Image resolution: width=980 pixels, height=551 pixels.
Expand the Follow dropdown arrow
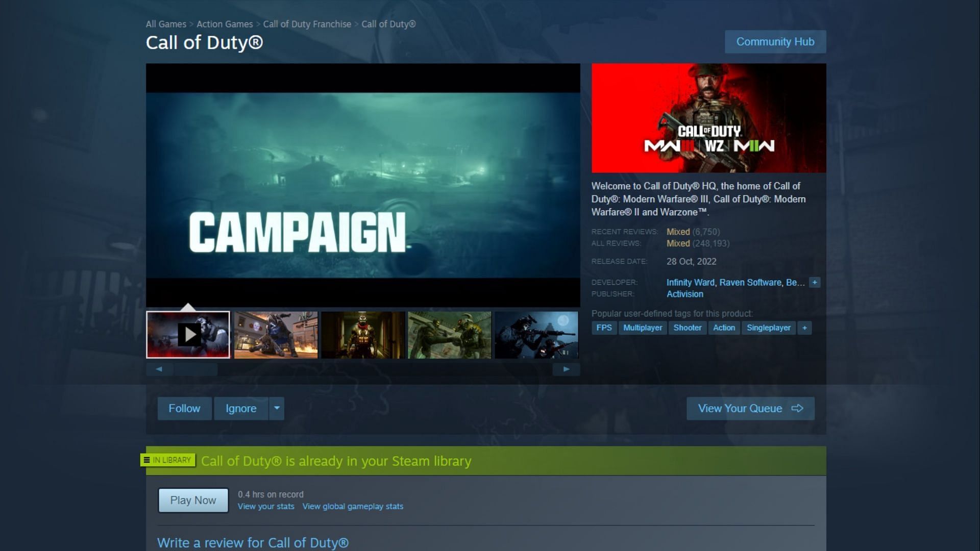pos(275,408)
